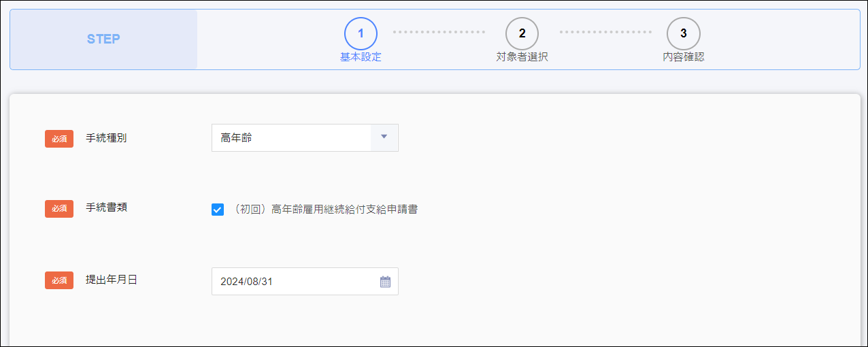Viewport: 868px width, 347px height.
Task: Open the calendar icon for 提出年月日
Action: click(385, 282)
